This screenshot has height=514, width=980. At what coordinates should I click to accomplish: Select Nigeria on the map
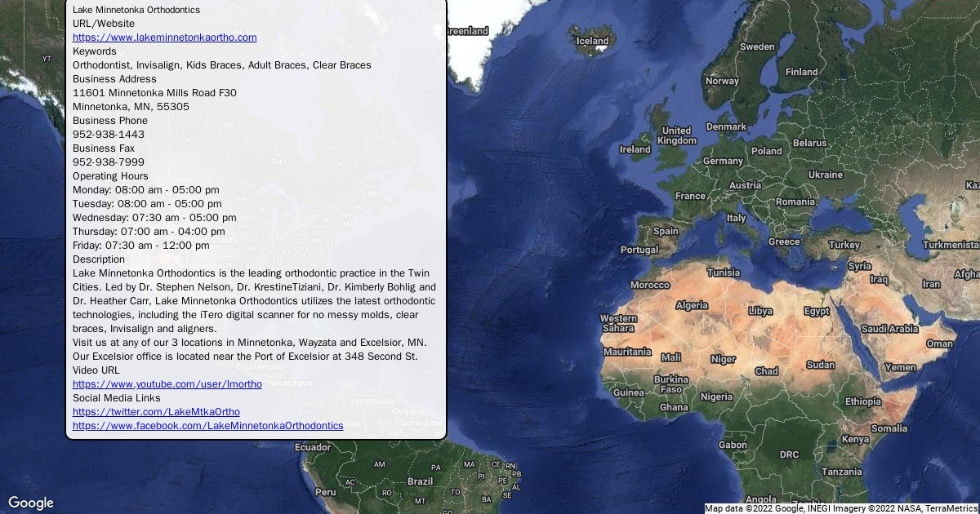[x=716, y=397]
